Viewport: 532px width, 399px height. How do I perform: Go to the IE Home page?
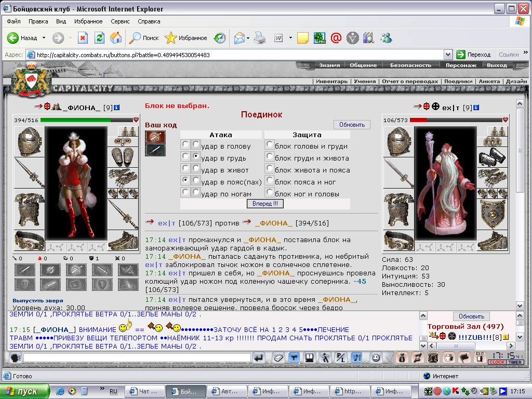[116, 38]
